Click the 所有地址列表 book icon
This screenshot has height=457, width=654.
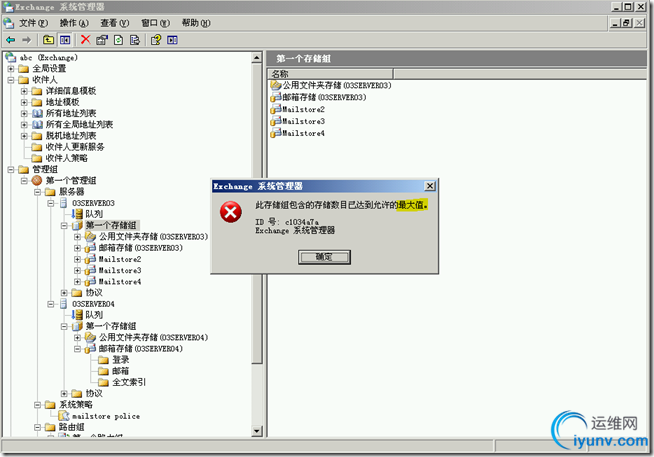click(37, 113)
